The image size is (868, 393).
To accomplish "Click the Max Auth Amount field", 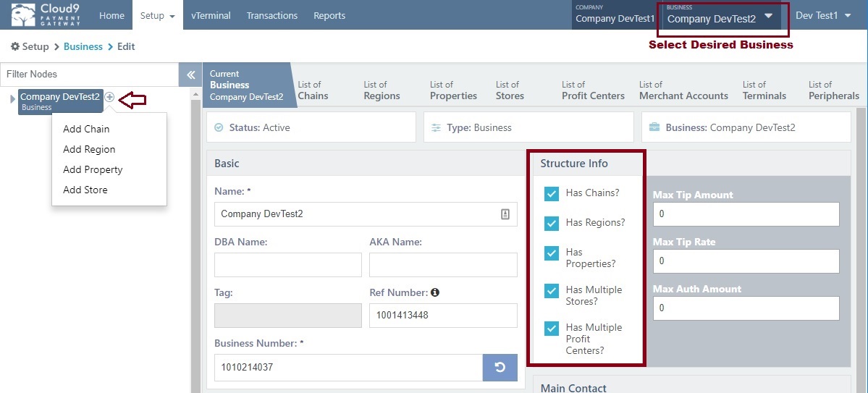I will 746,308.
